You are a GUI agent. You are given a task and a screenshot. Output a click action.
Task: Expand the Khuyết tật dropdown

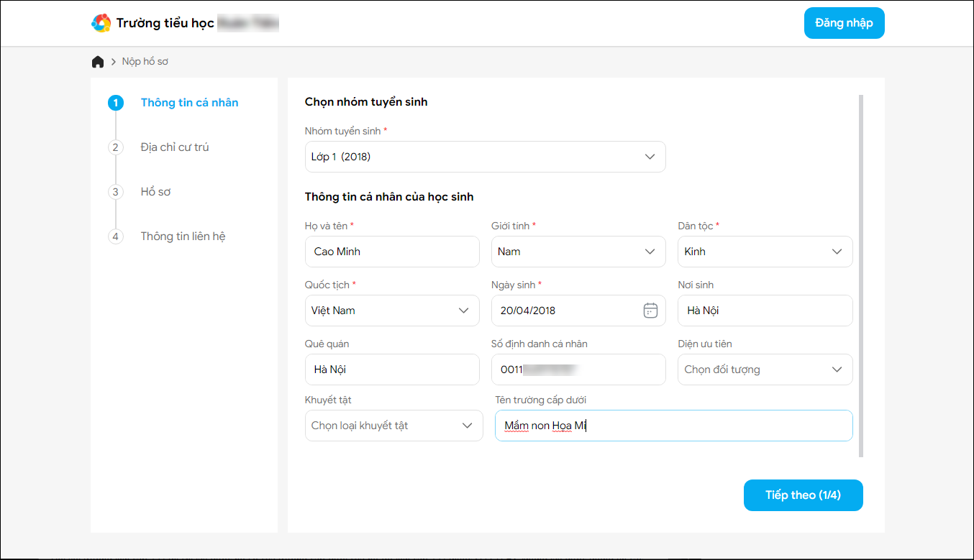pos(393,426)
